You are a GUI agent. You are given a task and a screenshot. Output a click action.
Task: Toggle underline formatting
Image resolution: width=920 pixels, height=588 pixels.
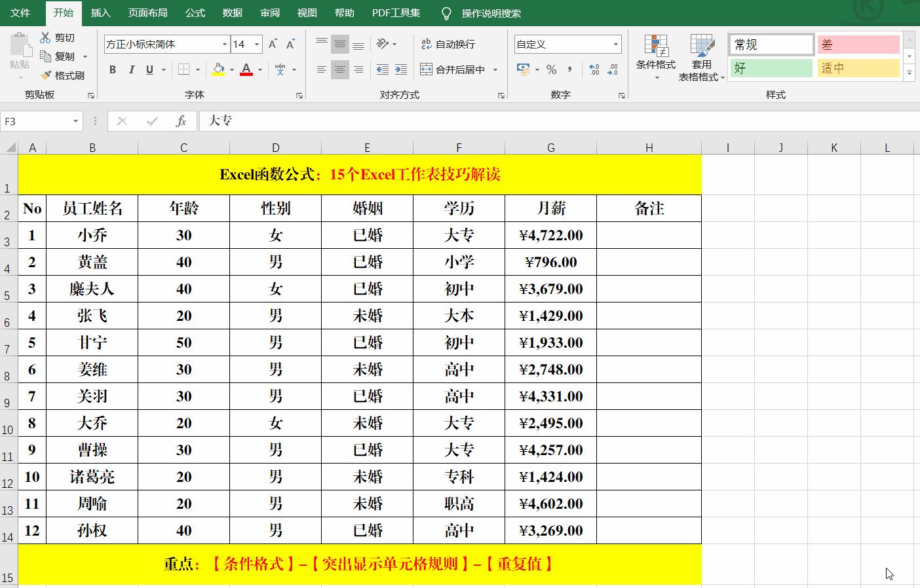coord(149,68)
